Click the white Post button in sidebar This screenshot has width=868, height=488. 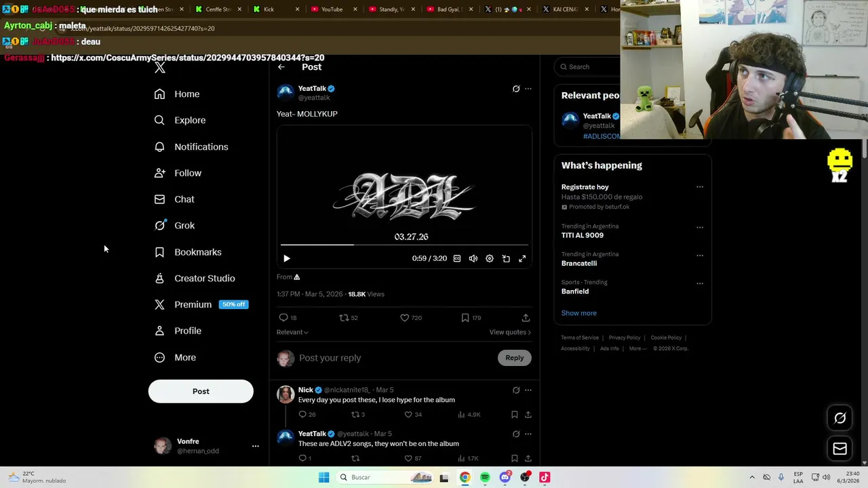click(201, 391)
